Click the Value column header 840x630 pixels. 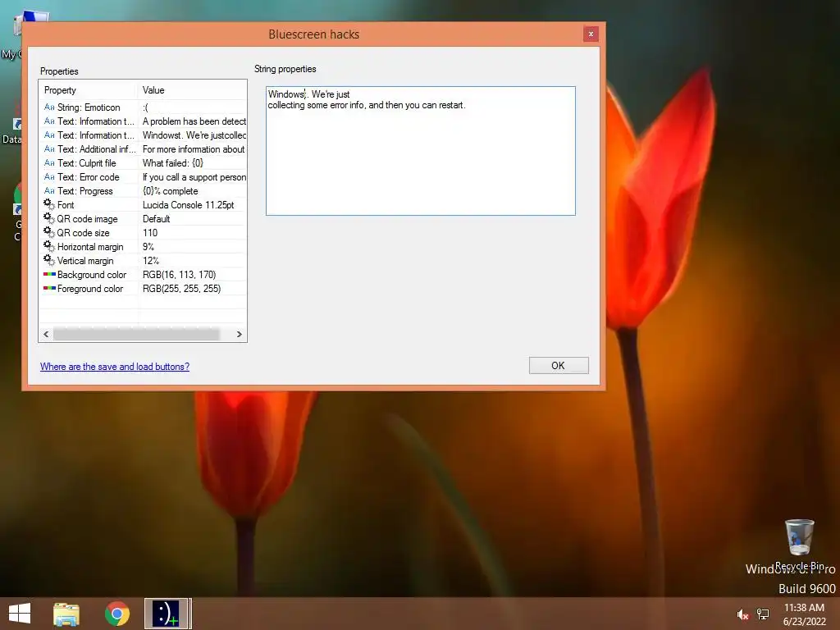coord(192,90)
